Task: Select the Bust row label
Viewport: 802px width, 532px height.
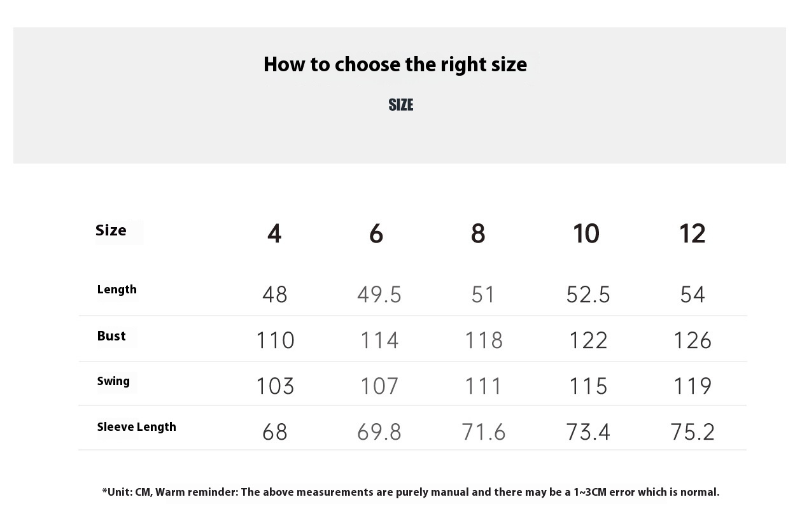Action: [111, 336]
